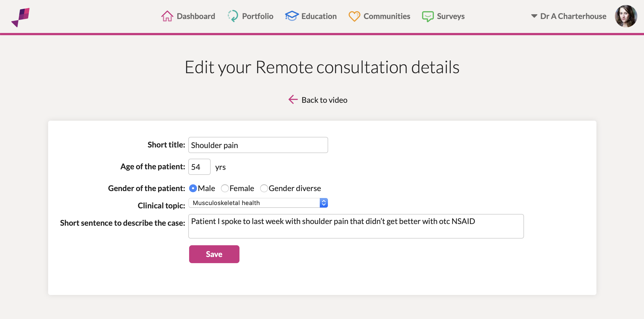Click the pink back arrow icon
Screen dimensions: 644x319
[x=293, y=99]
